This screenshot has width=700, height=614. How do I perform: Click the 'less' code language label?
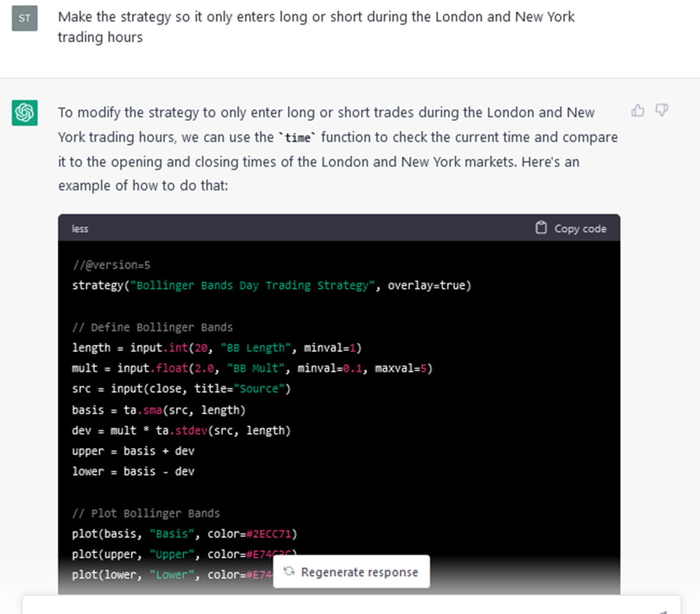[80, 228]
